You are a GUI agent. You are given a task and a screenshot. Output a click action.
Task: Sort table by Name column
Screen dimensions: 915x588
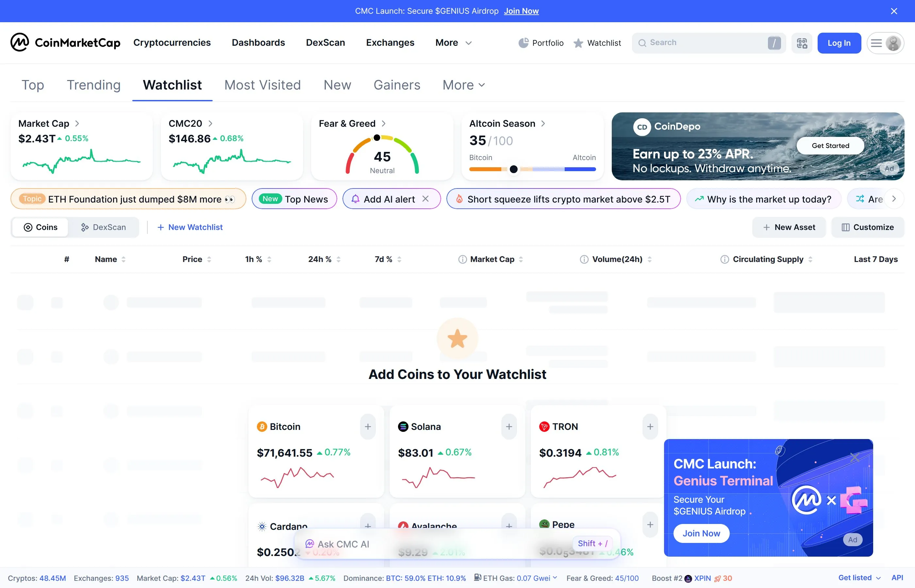110,259
